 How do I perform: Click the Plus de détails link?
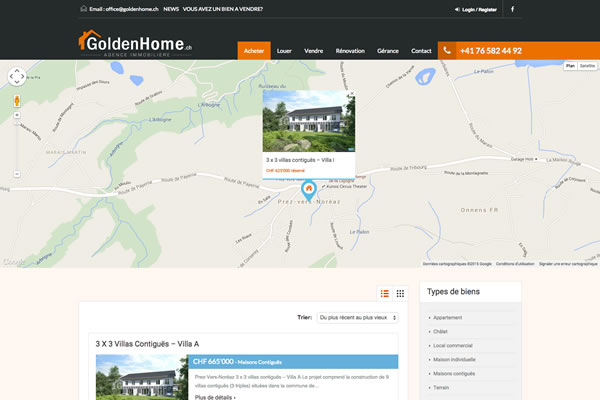click(215, 397)
